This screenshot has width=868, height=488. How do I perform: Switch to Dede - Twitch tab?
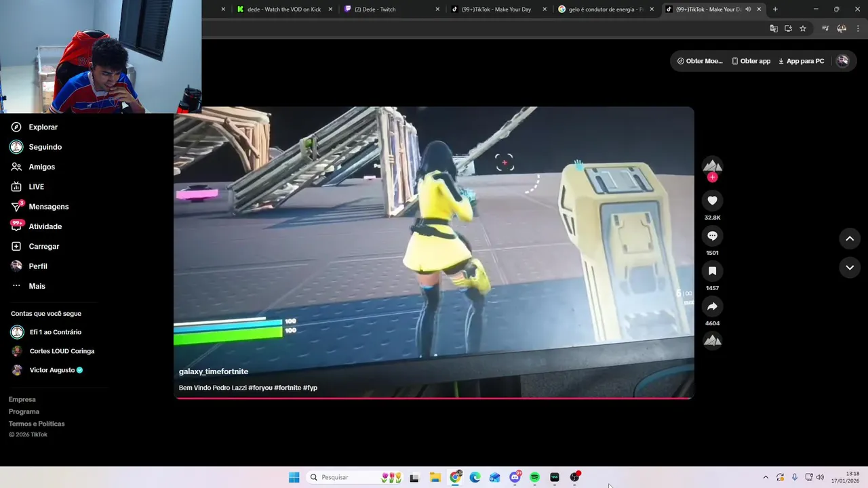pyautogui.click(x=391, y=9)
